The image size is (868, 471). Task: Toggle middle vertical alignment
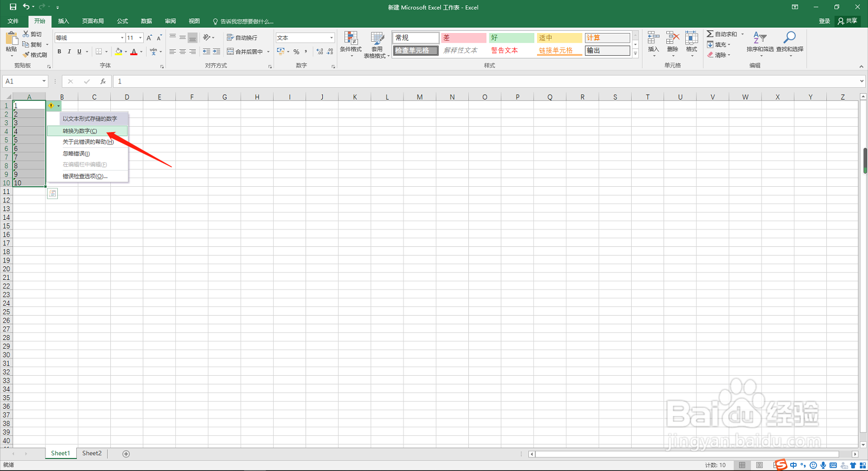[x=182, y=37]
